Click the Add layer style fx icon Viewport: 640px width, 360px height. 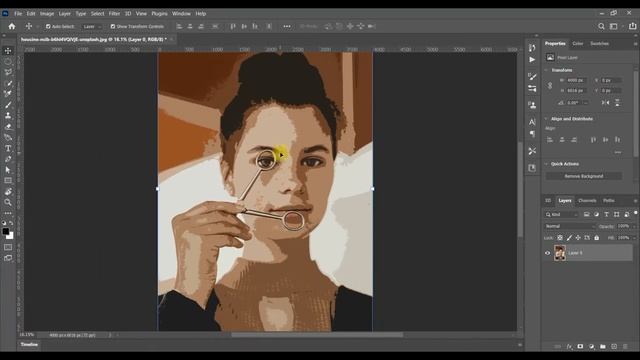(x=569, y=347)
